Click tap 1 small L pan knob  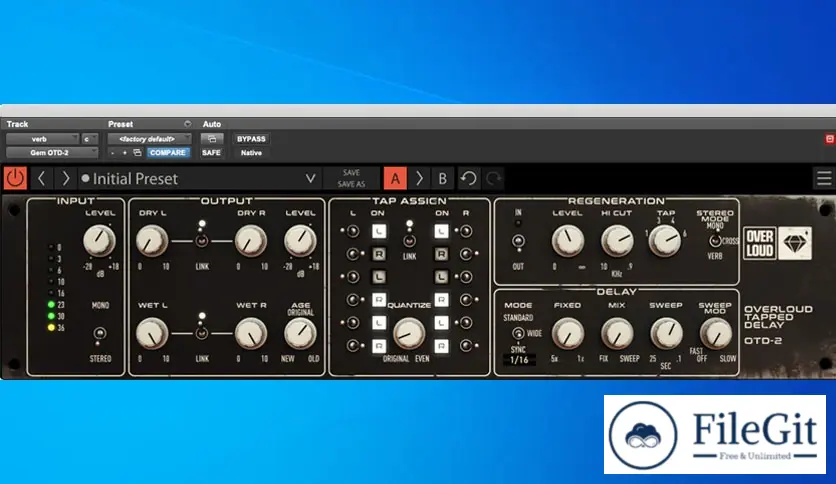[x=352, y=231]
